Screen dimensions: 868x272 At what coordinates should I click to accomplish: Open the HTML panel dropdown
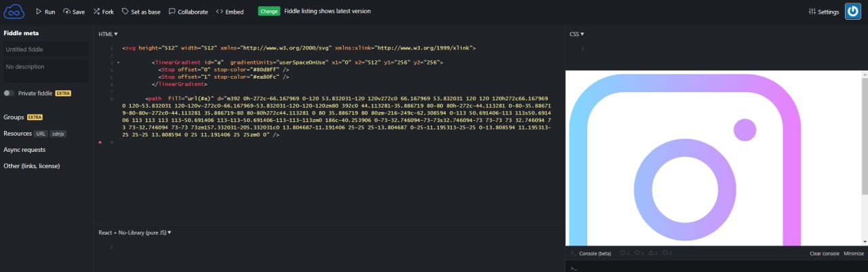[108, 34]
